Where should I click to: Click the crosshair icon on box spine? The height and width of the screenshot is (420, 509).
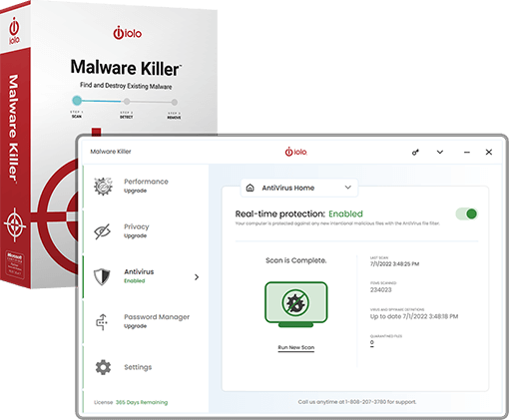point(14,224)
